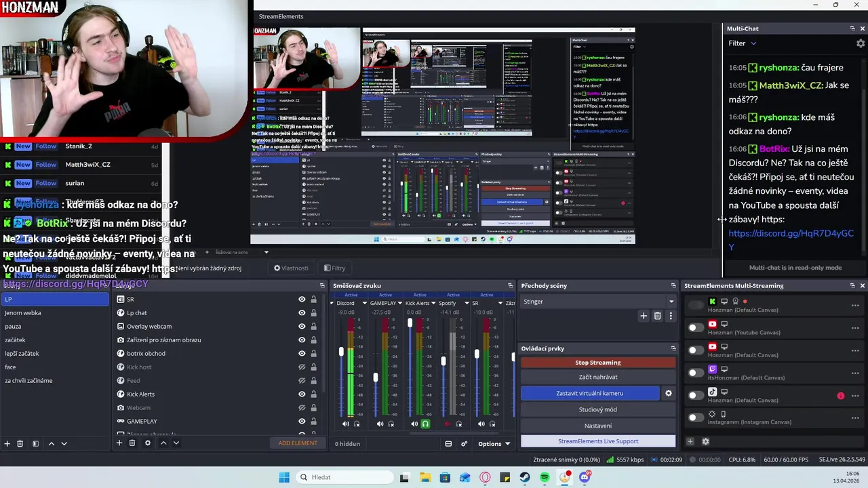Open the Spotify taskbar icon
The height and width of the screenshot is (488, 868).
click(x=545, y=477)
